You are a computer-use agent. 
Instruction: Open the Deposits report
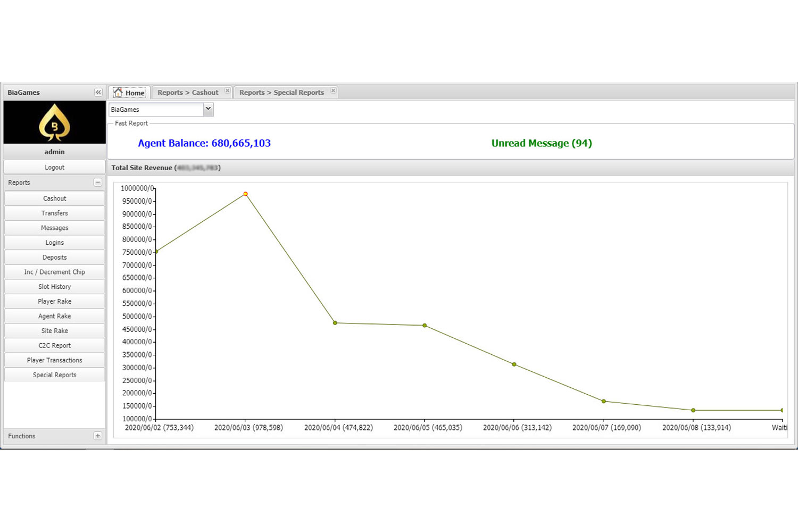pos(54,257)
